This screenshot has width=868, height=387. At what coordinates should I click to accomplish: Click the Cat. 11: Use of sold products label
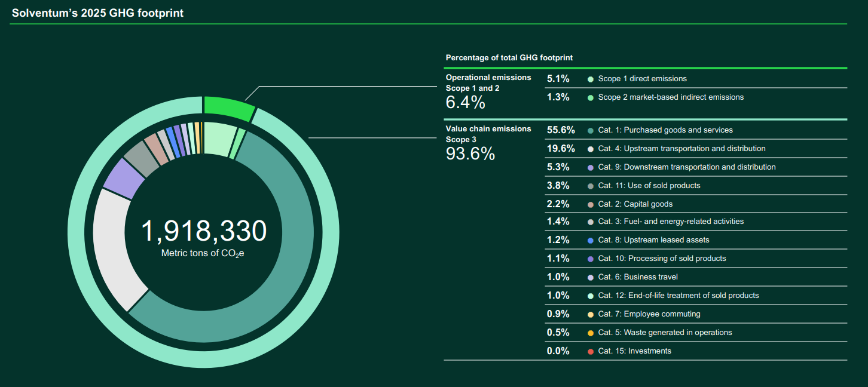(649, 186)
